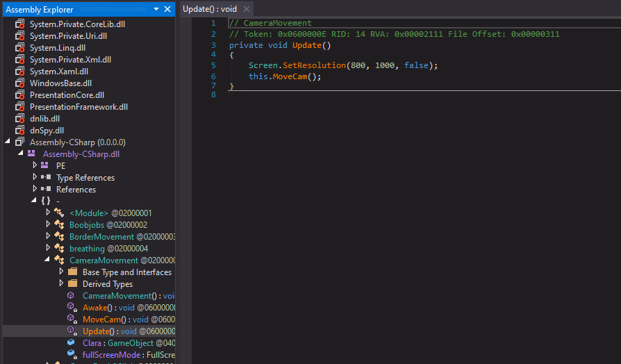Viewport: 621px width, 364px height.
Task: Follow the SetResolution method reference in code
Action: pyautogui.click(x=314, y=65)
